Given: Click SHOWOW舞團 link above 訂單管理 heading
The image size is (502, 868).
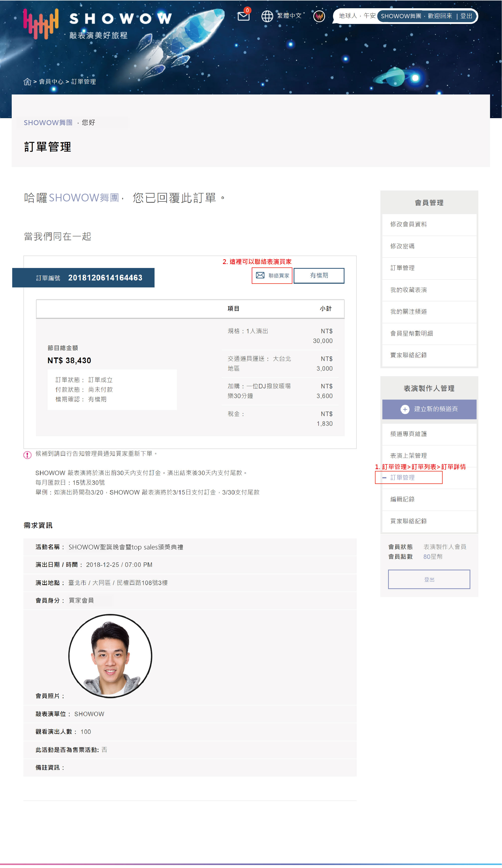Looking at the screenshot, I should coord(48,123).
